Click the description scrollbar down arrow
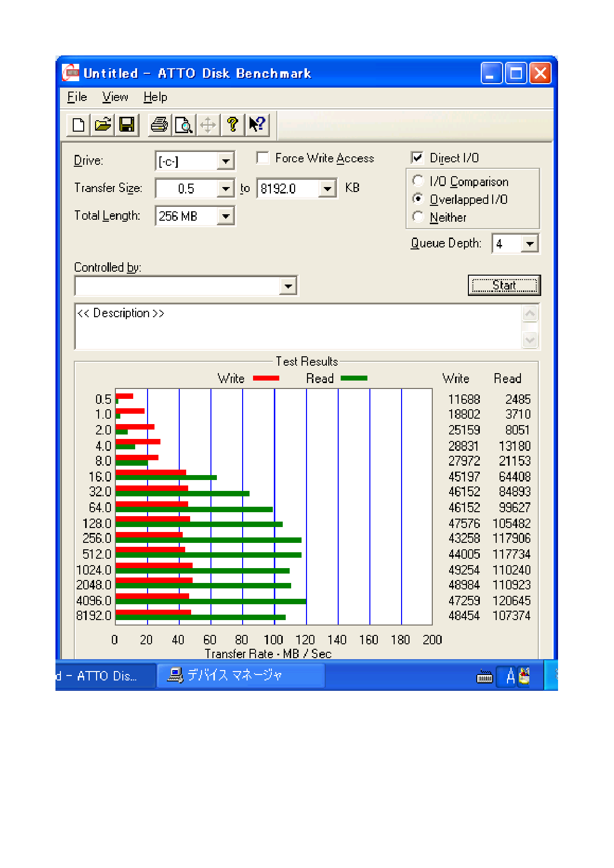The width and height of the screenshot is (614, 868). (x=530, y=340)
